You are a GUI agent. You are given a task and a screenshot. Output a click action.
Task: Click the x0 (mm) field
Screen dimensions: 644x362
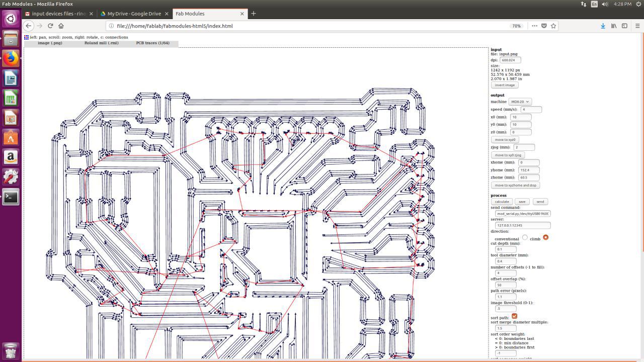[521, 117]
